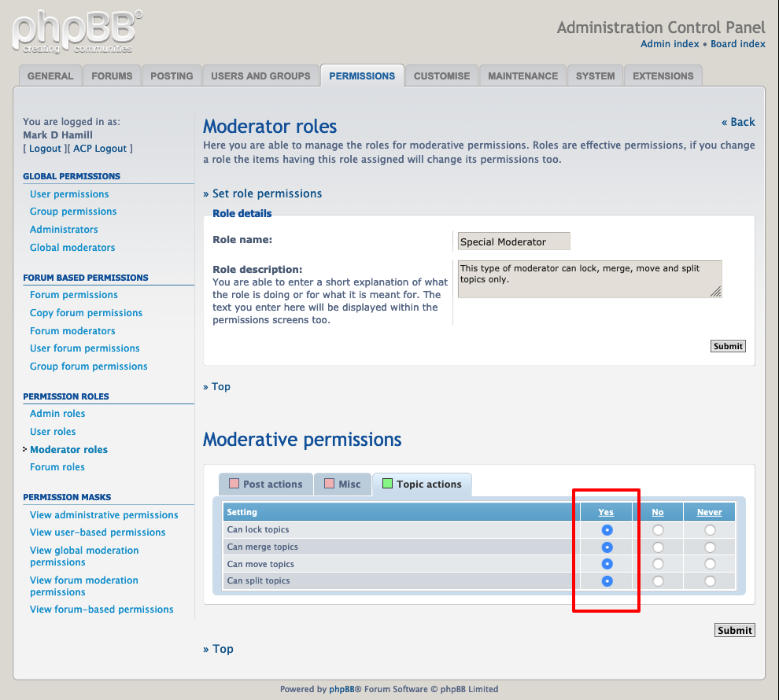779x700 pixels.
Task: Click the Logout link
Action: [x=45, y=149]
